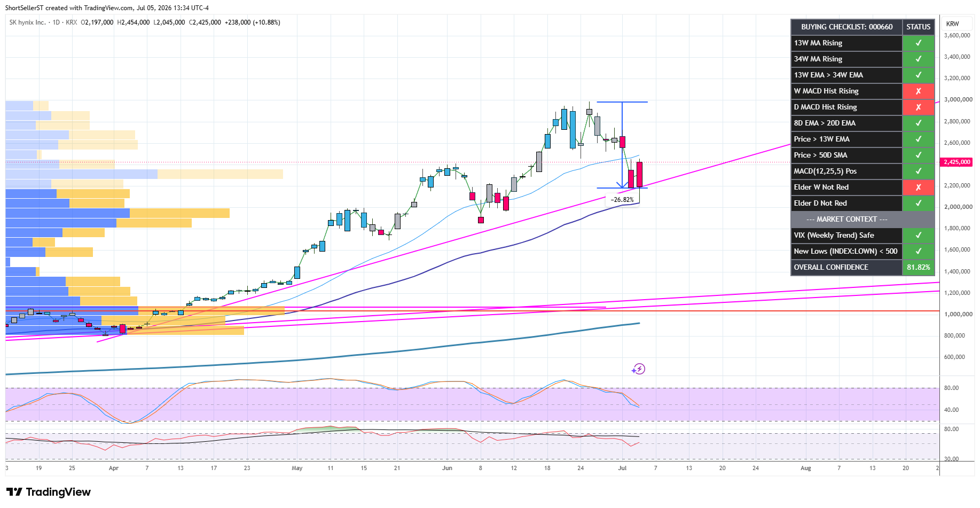Click the STATUS column header
This screenshot has width=980, height=508.
click(x=919, y=27)
